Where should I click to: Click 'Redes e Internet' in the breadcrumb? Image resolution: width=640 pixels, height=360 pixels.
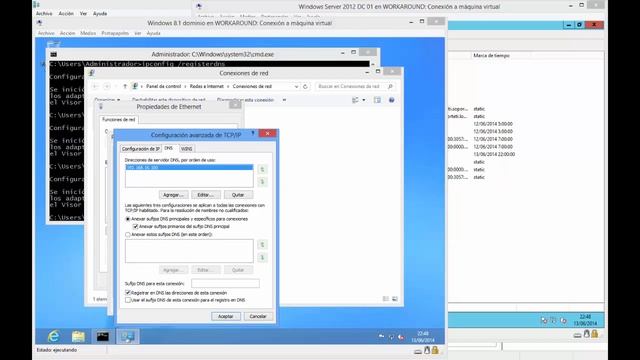tap(207, 87)
